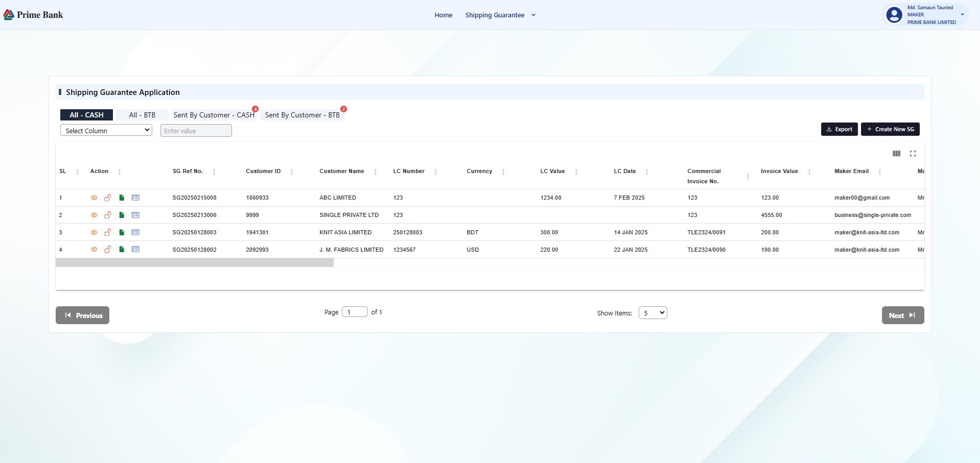This screenshot has height=463, width=980.
Task: Open the Maker Email column options menu
Action: coord(880,172)
